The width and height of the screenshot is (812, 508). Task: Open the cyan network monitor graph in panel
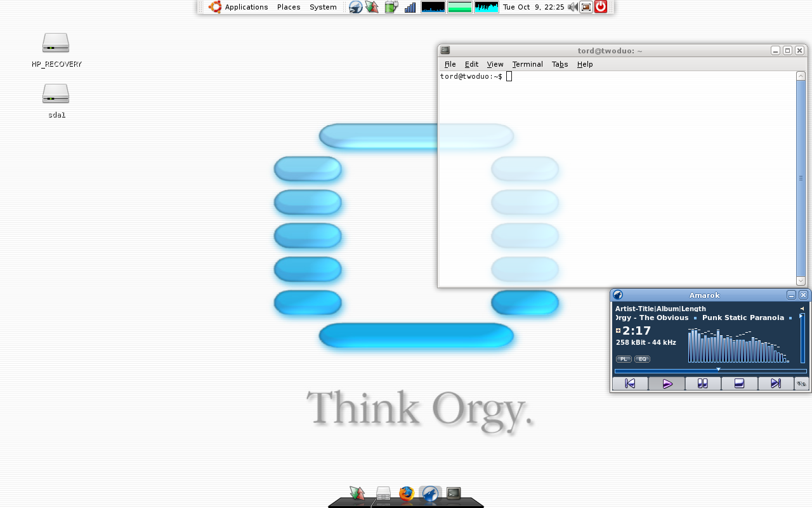[487, 7]
